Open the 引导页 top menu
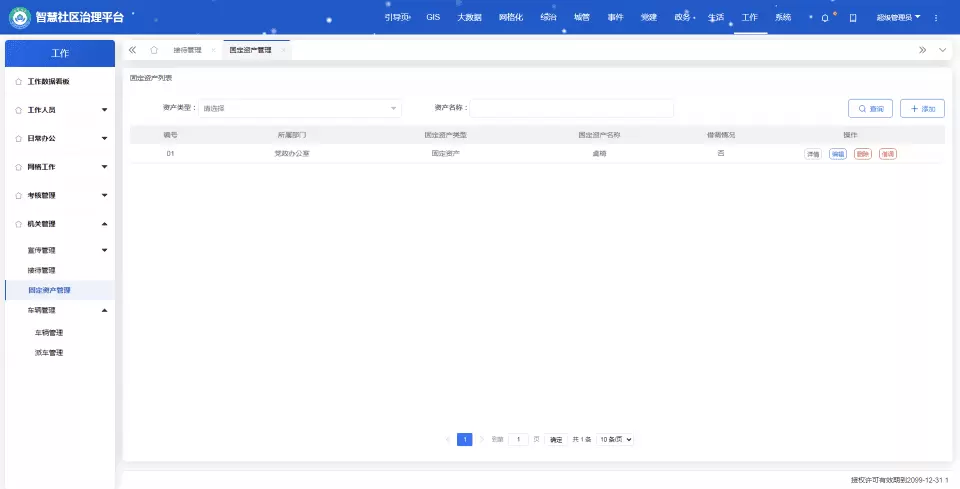Viewport: 960px width, 489px height. click(x=397, y=18)
